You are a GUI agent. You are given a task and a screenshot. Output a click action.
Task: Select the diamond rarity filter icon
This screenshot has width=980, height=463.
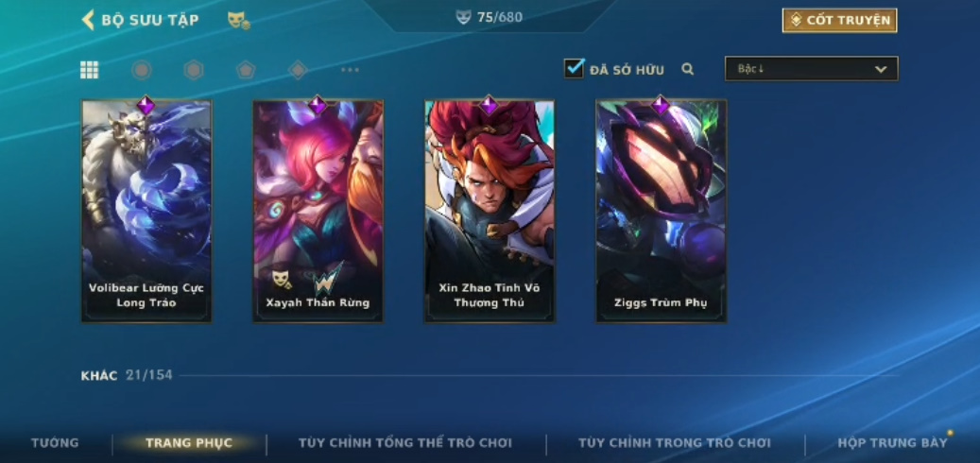[298, 70]
